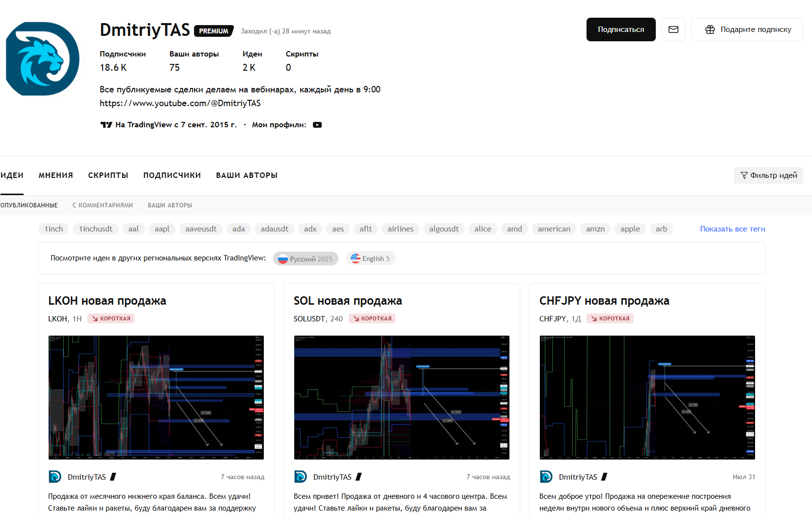Click author avatar on SOL idea card
The image size is (812, 516).
300,477
